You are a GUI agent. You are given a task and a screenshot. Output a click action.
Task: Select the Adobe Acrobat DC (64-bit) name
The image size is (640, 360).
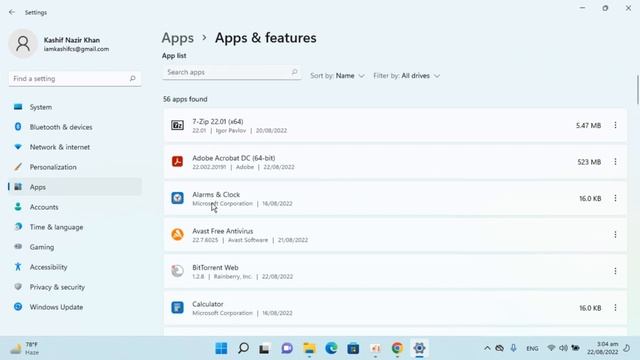233,158
